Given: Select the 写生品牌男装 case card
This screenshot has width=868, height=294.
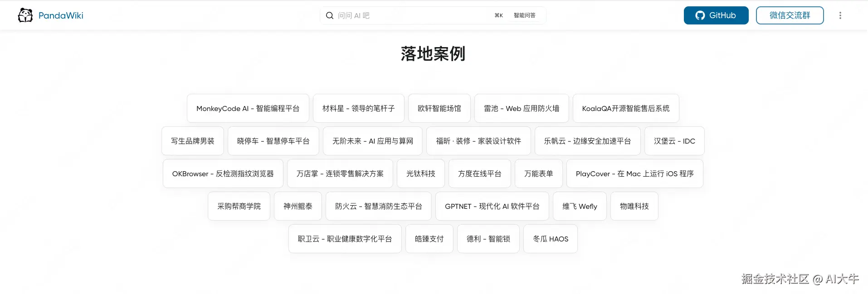Looking at the screenshot, I should point(193,141).
